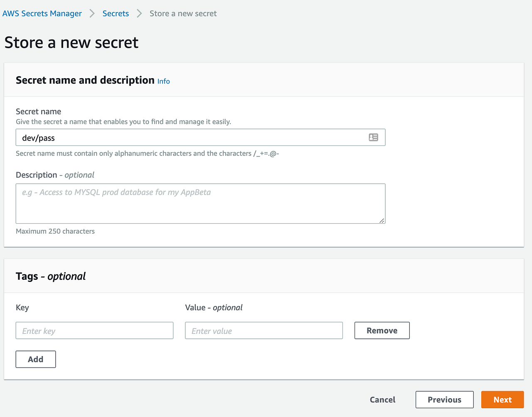Click the Value optional column label
Image resolution: width=532 pixels, height=417 pixels.
[214, 308]
